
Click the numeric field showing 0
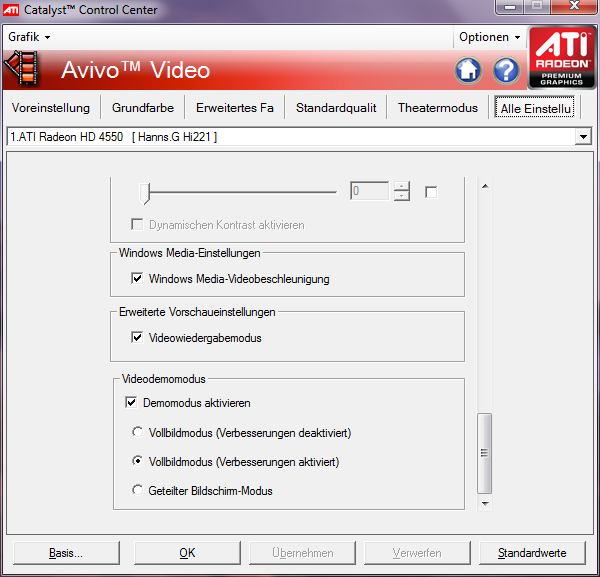369,191
